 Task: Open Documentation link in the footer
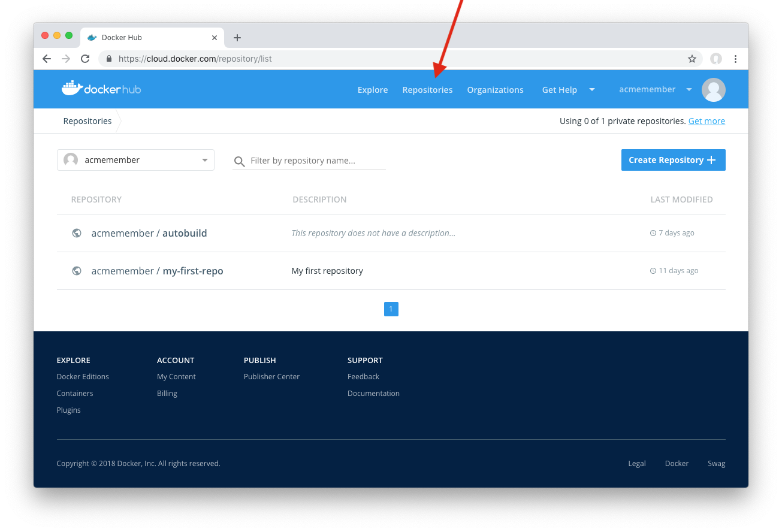[373, 394]
